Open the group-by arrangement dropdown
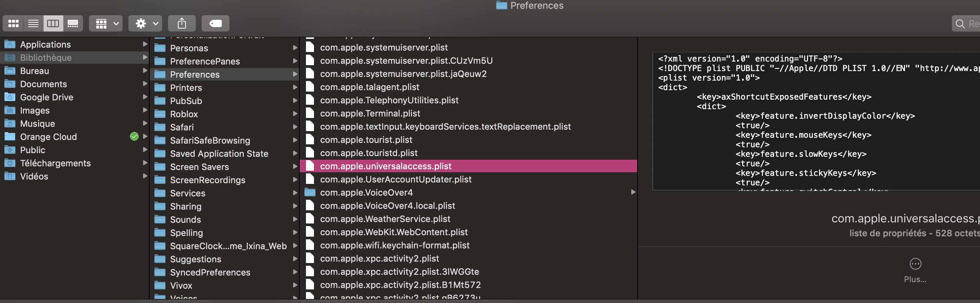 pyautogui.click(x=106, y=23)
